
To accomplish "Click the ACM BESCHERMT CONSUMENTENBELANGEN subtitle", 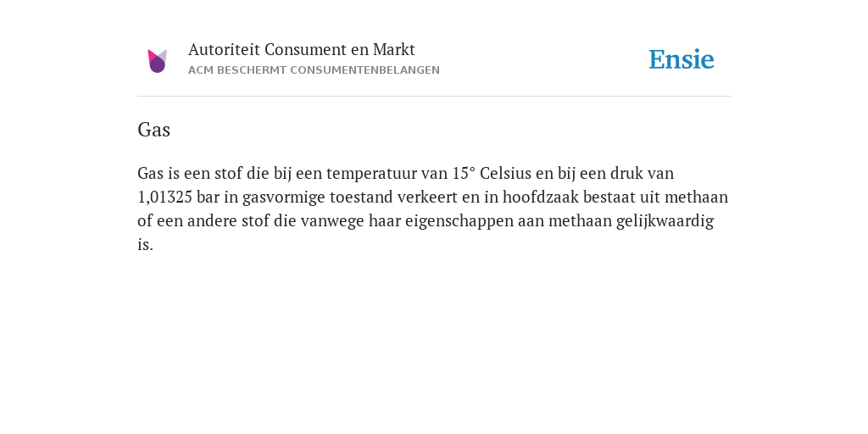I will tap(314, 70).
